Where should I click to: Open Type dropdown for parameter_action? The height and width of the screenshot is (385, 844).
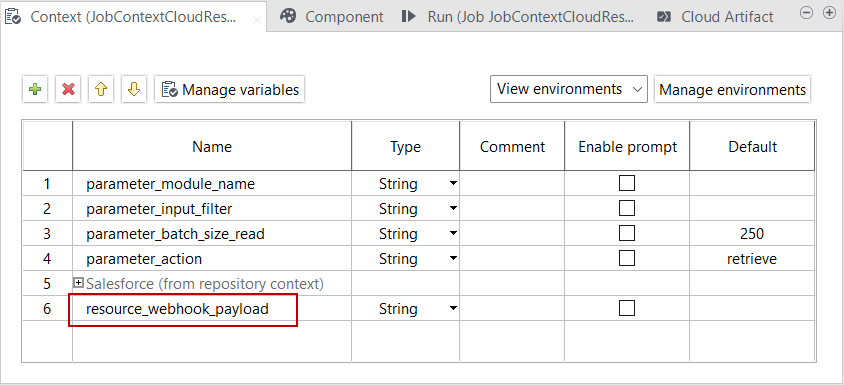[453, 259]
